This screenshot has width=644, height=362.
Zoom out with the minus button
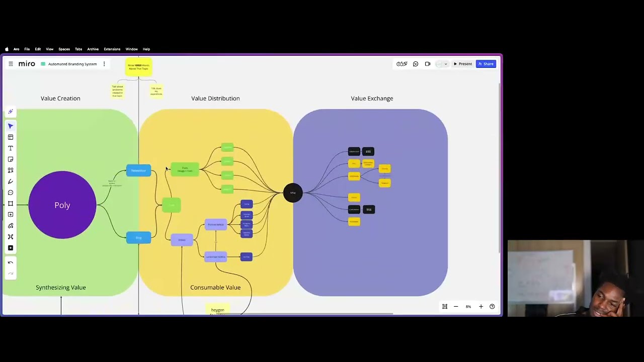[x=456, y=307]
